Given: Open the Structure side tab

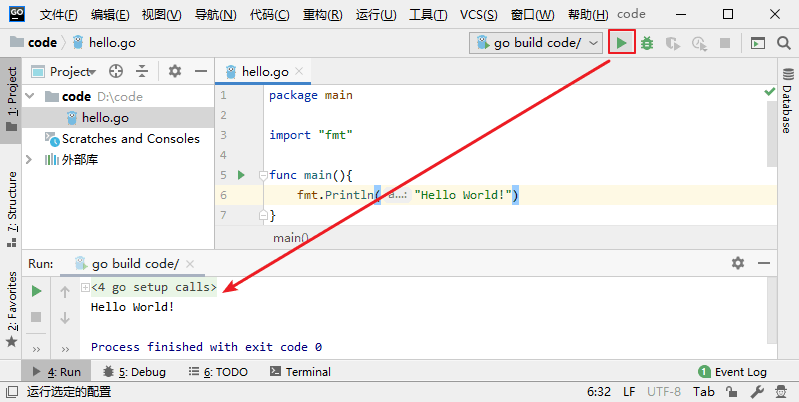Looking at the screenshot, I should pos(12,209).
